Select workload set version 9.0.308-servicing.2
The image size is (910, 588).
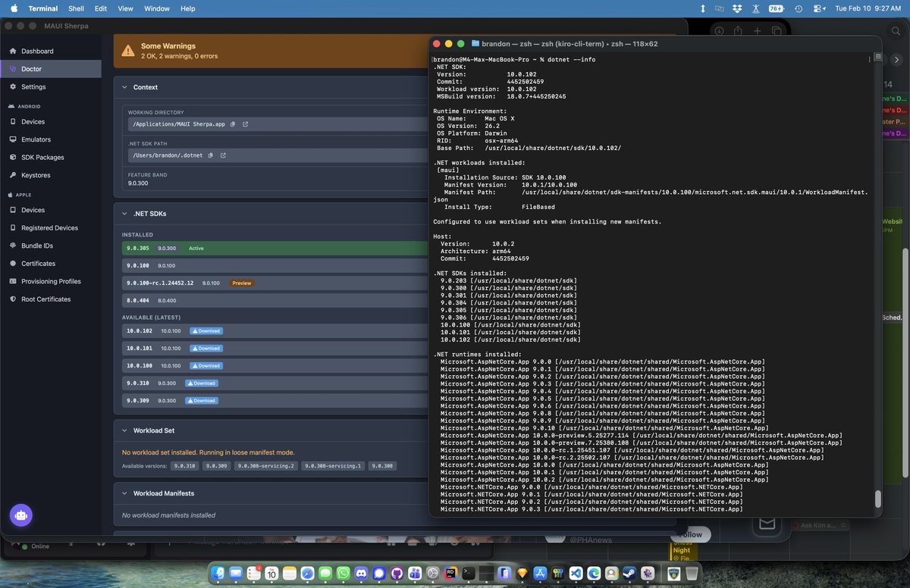click(266, 466)
